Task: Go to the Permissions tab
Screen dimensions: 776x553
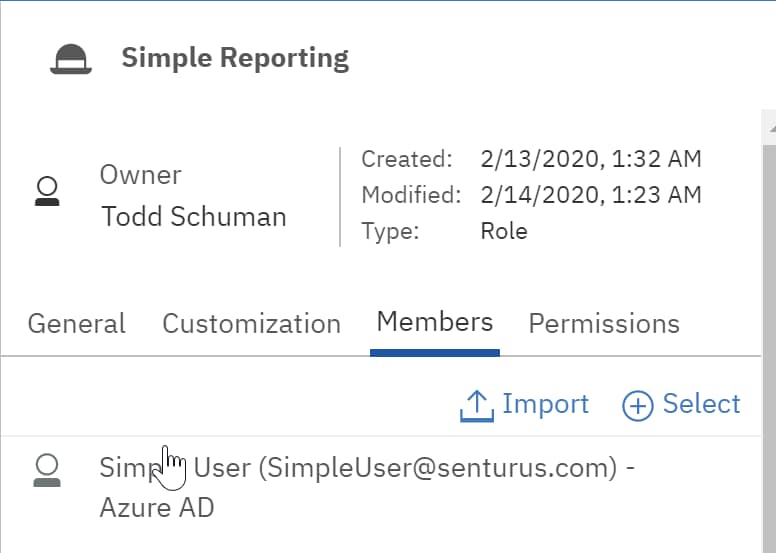Action: click(604, 324)
